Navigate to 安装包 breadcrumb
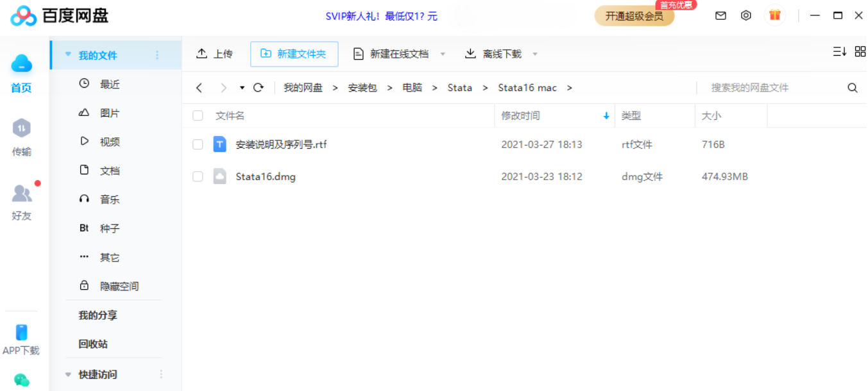This screenshot has width=868, height=391. click(362, 88)
